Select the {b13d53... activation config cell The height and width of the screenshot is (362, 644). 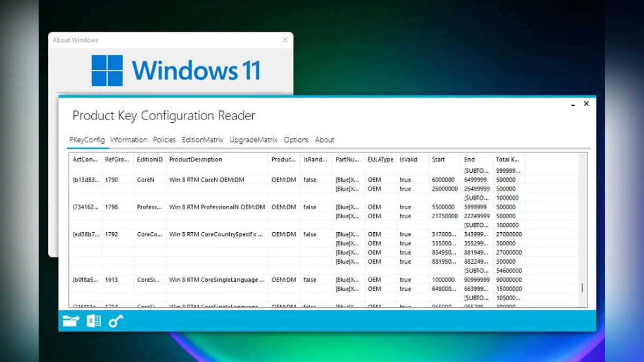[x=86, y=180]
